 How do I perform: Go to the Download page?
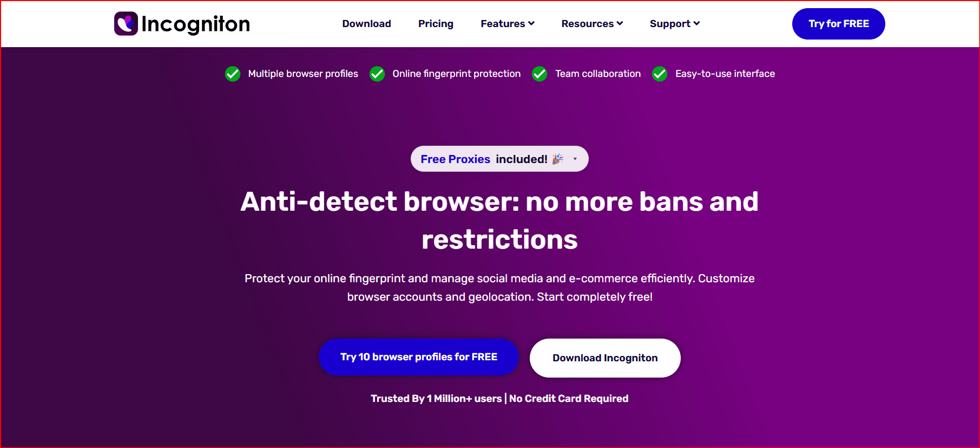[x=366, y=24]
